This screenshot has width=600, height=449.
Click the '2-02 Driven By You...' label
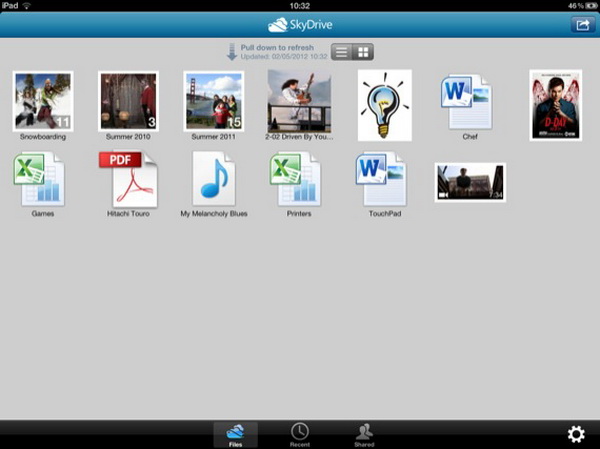tap(299, 137)
